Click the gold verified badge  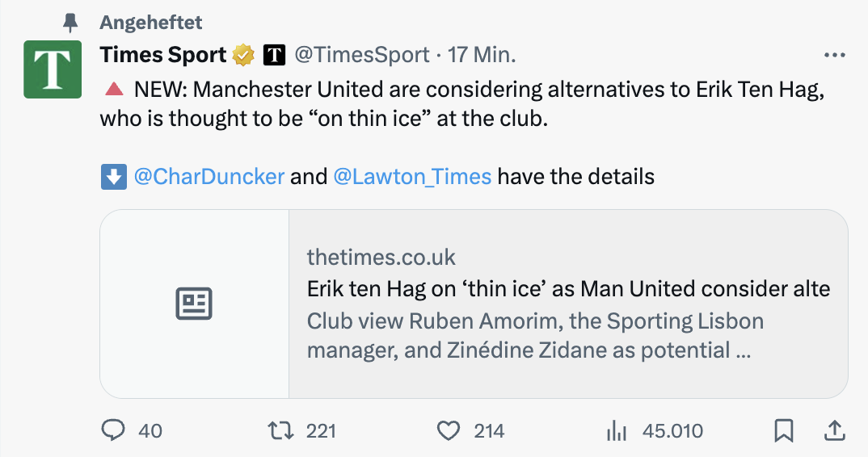click(243, 56)
